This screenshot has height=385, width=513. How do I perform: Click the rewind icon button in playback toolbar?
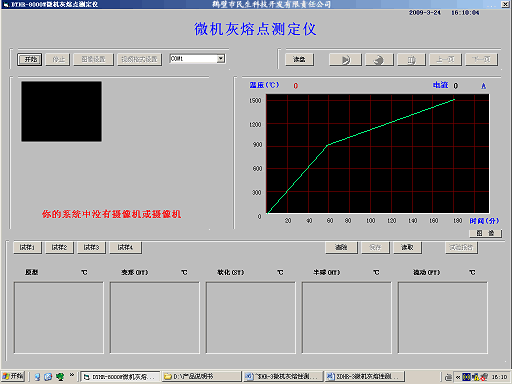[379, 60]
